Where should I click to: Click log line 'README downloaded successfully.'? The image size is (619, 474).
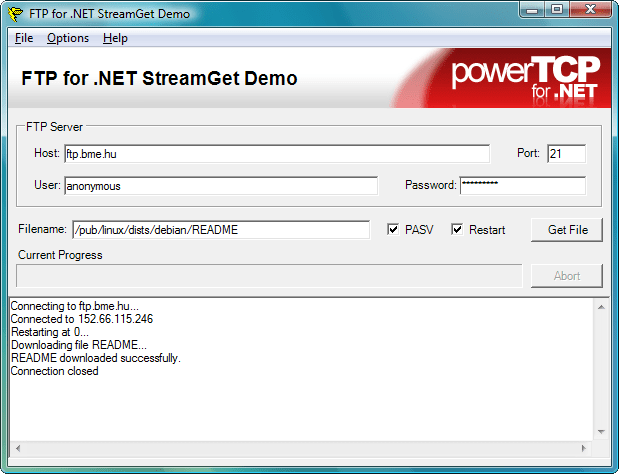coord(96,358)
